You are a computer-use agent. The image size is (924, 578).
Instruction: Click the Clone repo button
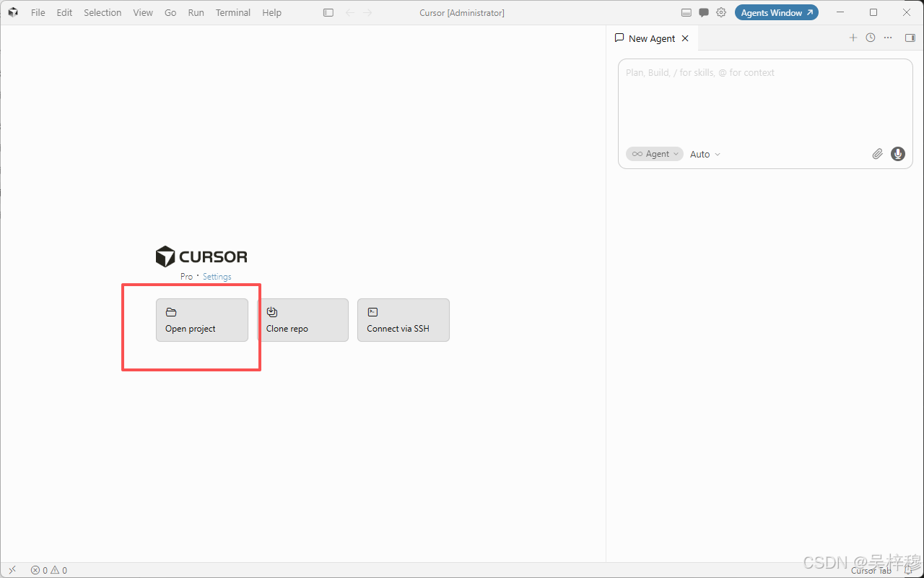(302, 320)
